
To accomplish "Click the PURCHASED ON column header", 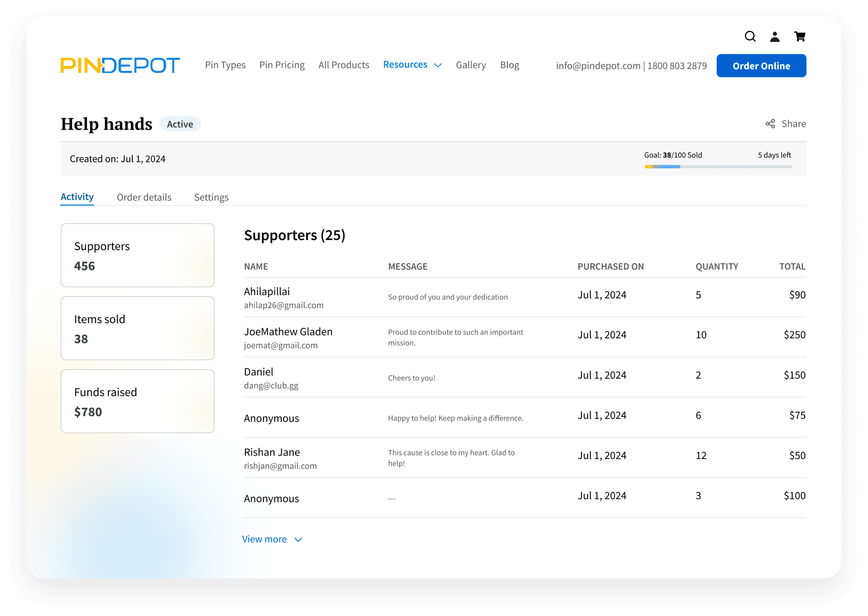I will (x=610, y=267).
